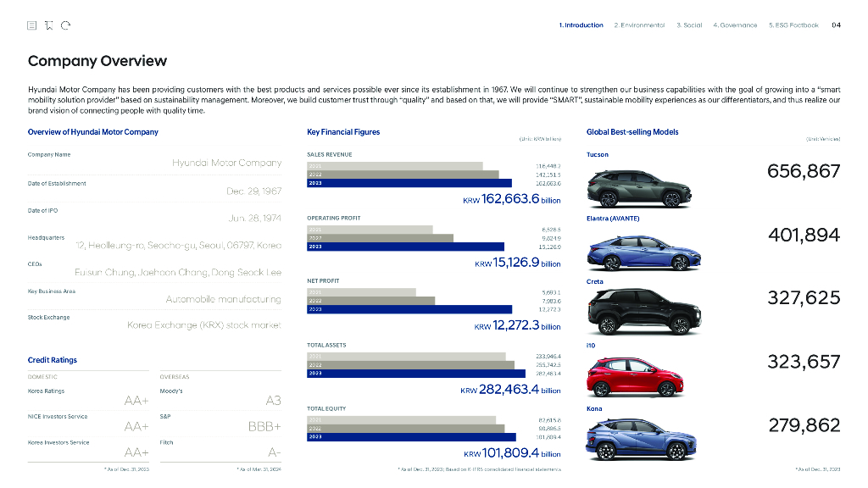Jump to 5. ESG Factbook section
The width and height of the screenshot is (868, 488).
point(793,25)
